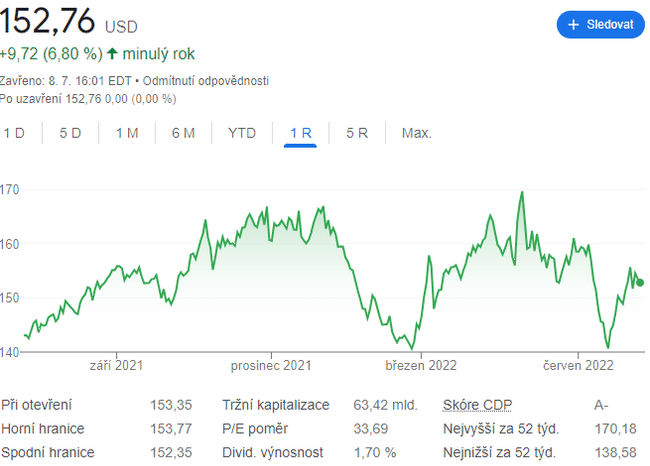Select the 1 D time range tab
Screen dimensions: 650x466
(13, 133)
